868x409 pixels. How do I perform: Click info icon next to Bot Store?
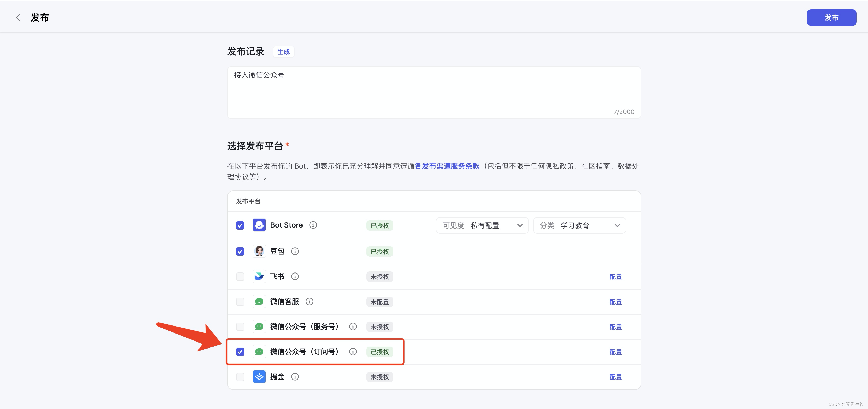[313, 225]
